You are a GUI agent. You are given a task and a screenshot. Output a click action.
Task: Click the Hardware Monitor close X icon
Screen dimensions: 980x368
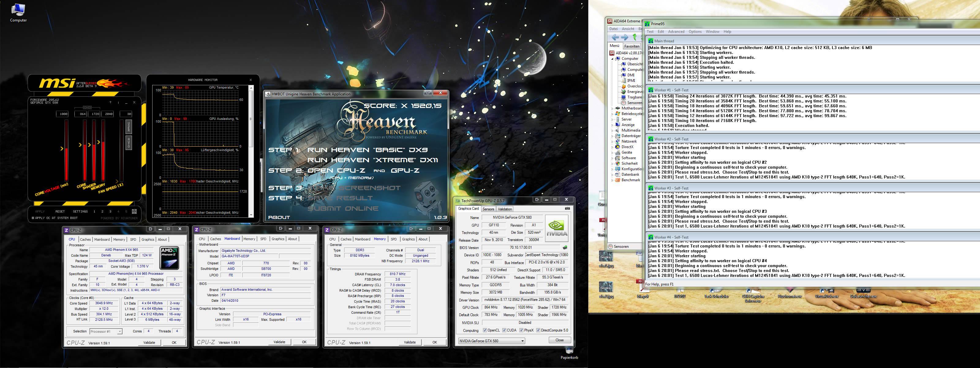[x=250, y=80]
